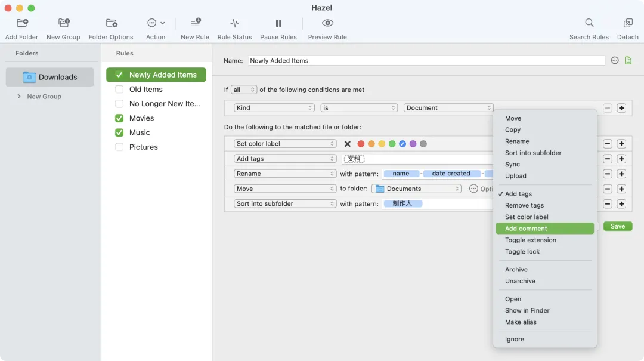Open the Set color label action dropdown
The image size is (644, 361).
(x=285, y=143)
